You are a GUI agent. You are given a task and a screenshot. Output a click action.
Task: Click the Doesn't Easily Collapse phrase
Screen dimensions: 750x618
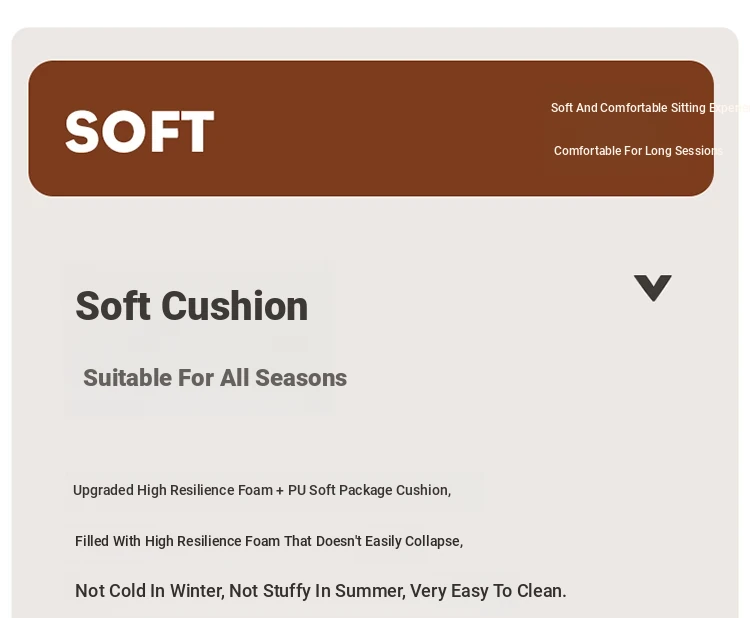(x=389, y=541)
